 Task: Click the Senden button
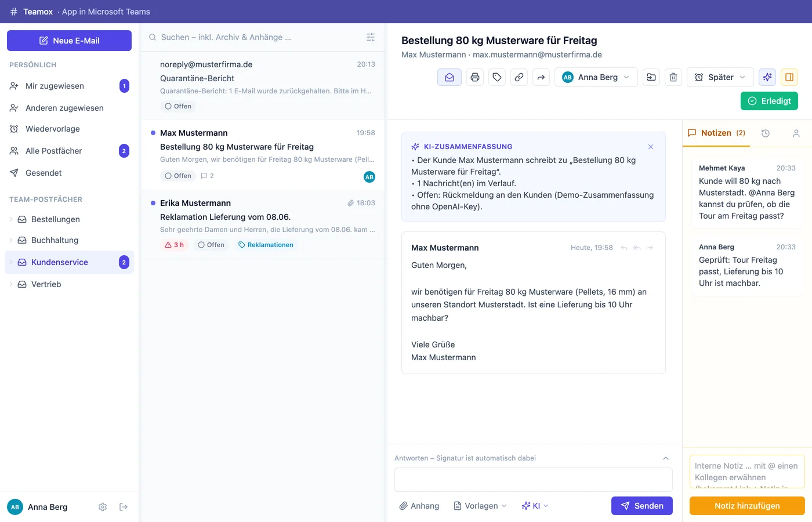click(x=642, y=506)
